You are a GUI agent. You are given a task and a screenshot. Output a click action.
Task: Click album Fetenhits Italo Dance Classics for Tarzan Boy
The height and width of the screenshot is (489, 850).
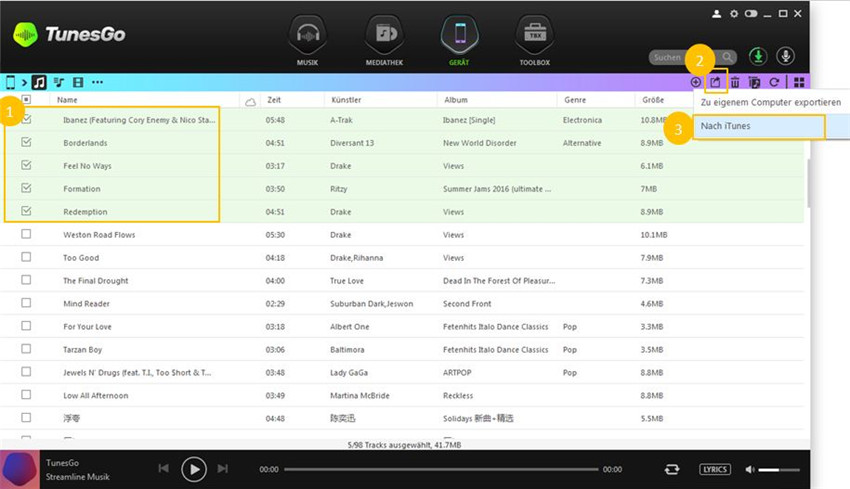[x=495, y=350]
